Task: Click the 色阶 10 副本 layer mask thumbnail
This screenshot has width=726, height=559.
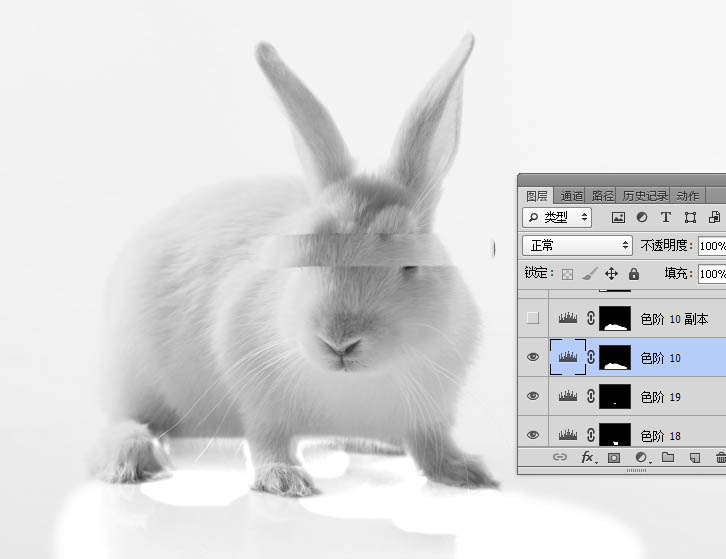Action: (x=615, y=318)
